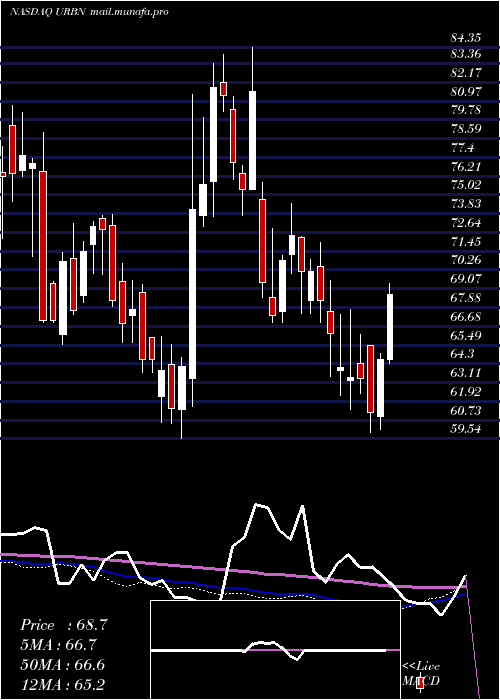The image size is (500, 700).
Task: Click the 77.4 price axis label
Action: (462, 148)
